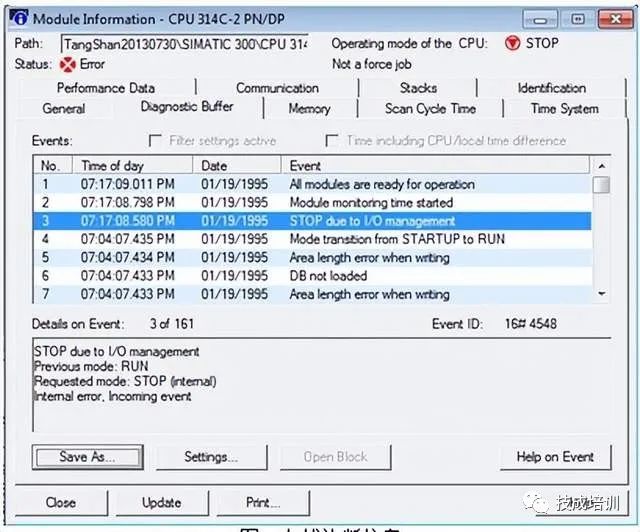Image resolution: width=640 pixels, height=532 pixels.
Task: Switch to the Memory tab
Action: pos(309,109)
